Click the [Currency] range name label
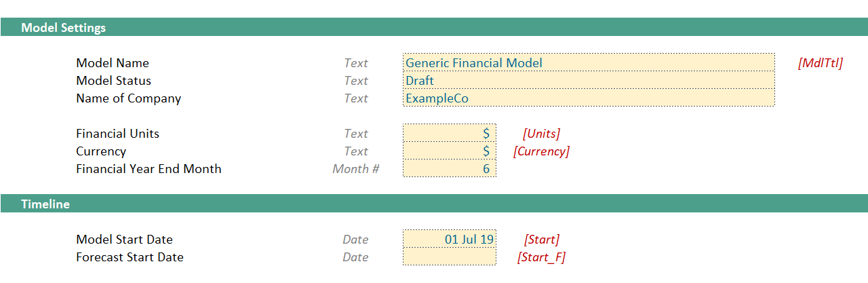The image size is (868, 283). pyautogui.click(x=541, y=151)
